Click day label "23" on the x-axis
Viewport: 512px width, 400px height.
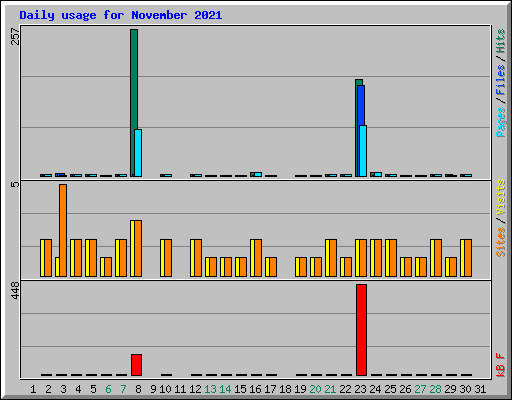360,389
